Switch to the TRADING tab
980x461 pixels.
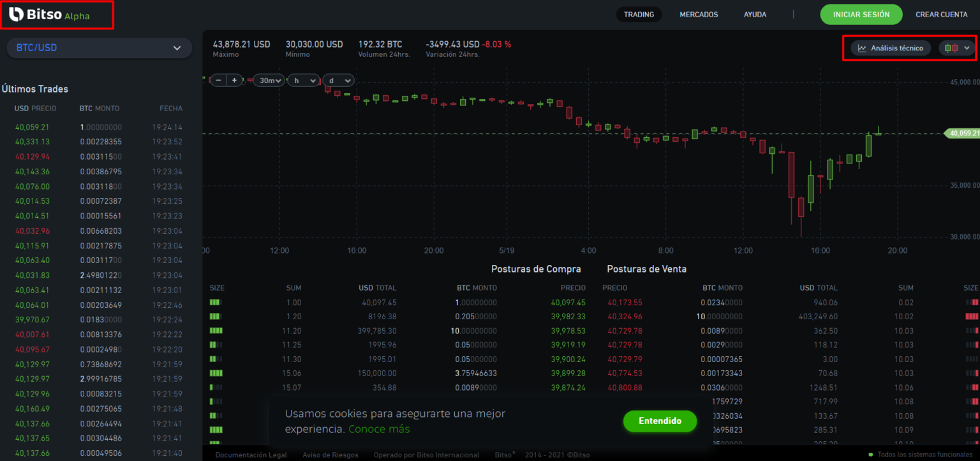point(639,15)
